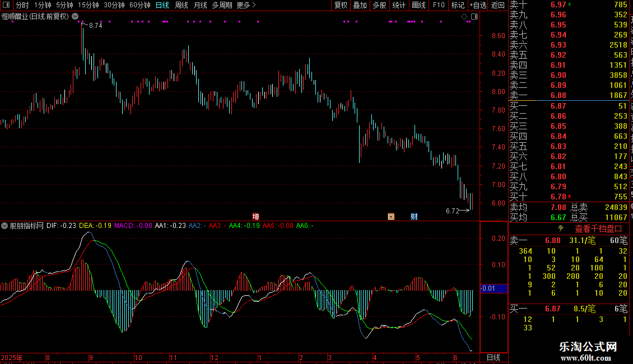
Task: Click the 日线 label at bottom right of chart
Action: tap(494, 357)
